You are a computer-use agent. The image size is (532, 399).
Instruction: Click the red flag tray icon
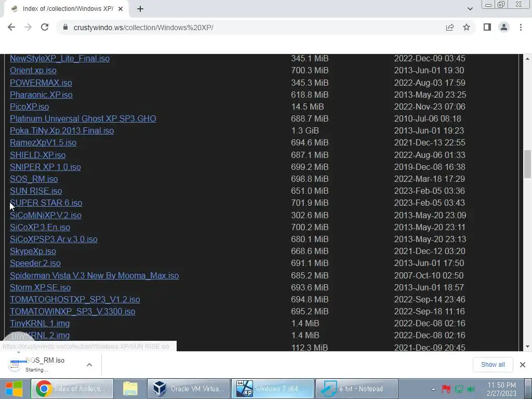pos(446,389)
